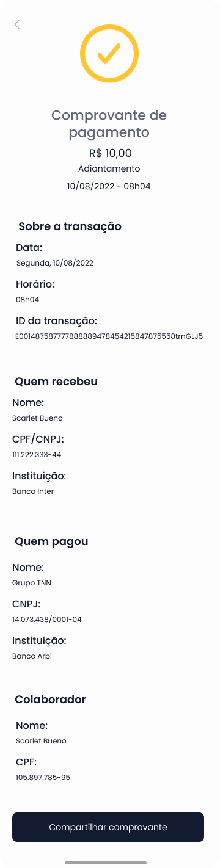Click the Quem pagou section heading
220x868 pixels.
pos(52,541)
